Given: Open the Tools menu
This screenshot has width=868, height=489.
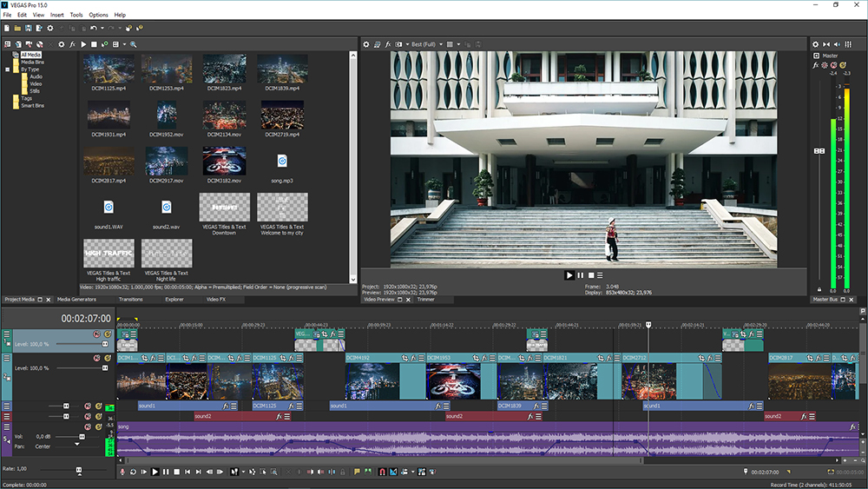Looking at the screenshot, I should [76, 15].
